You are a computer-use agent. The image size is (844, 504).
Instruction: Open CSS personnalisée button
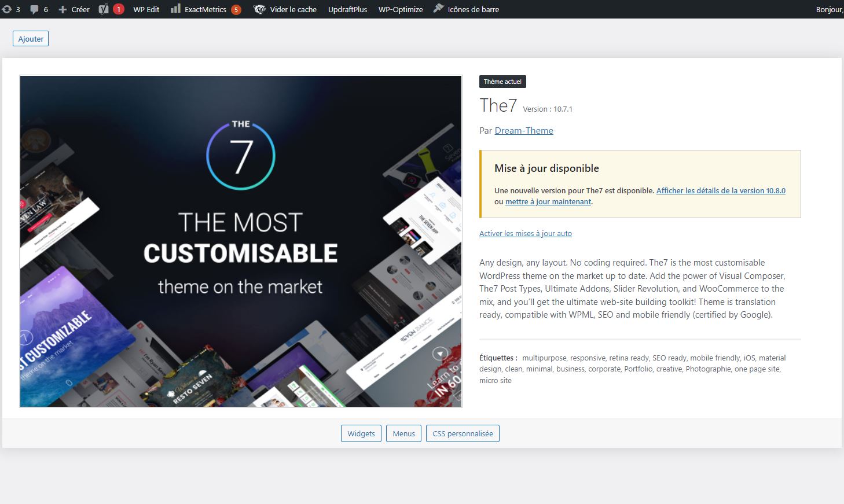click(x=463, y=433)
